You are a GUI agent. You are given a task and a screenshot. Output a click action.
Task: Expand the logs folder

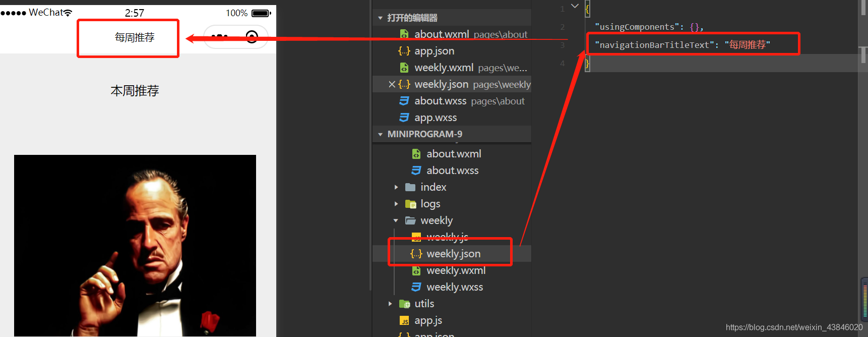[x=396, y=204]
